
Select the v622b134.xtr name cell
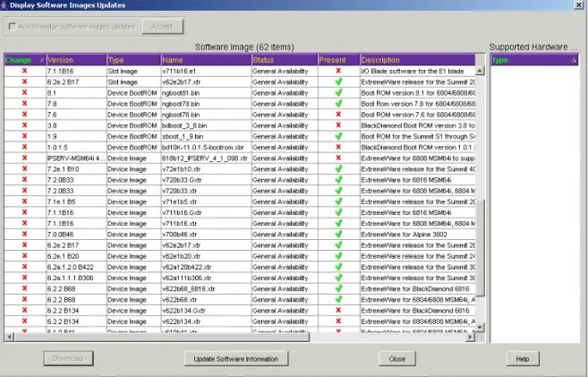point(206,321)
